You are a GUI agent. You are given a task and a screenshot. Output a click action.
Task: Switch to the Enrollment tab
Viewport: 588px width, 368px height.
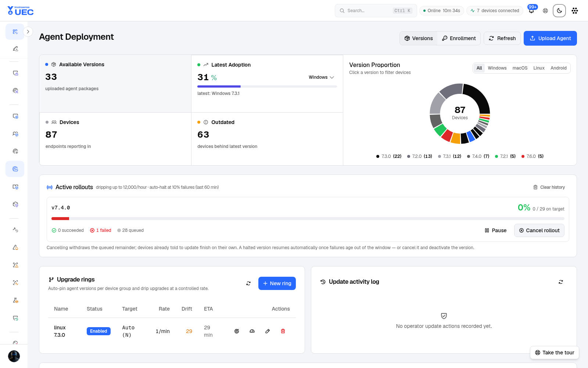click(459, 38)
